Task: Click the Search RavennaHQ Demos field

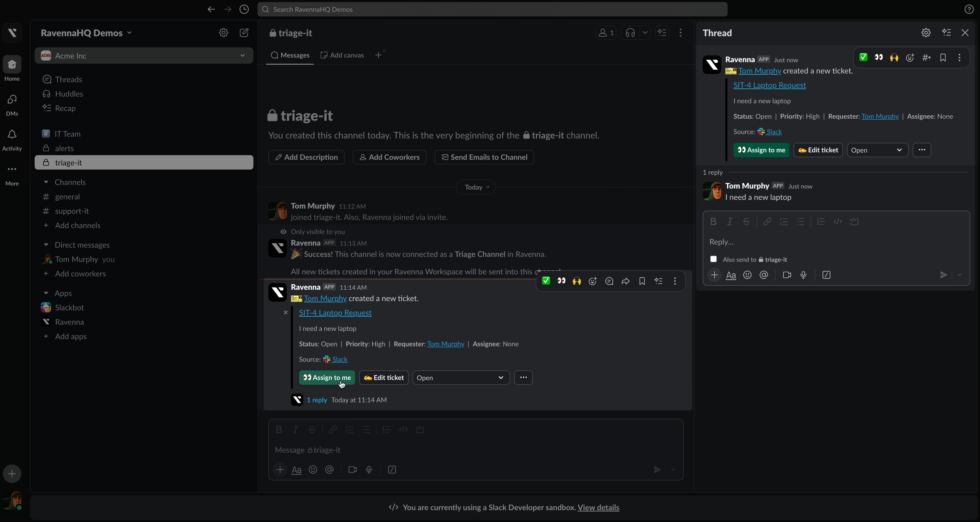Action: [492, 9]
